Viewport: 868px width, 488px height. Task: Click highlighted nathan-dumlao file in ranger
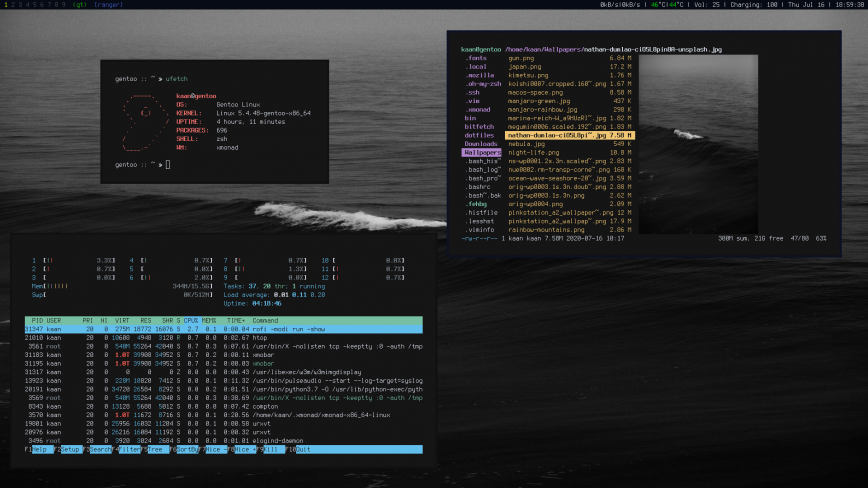(570, 135)
